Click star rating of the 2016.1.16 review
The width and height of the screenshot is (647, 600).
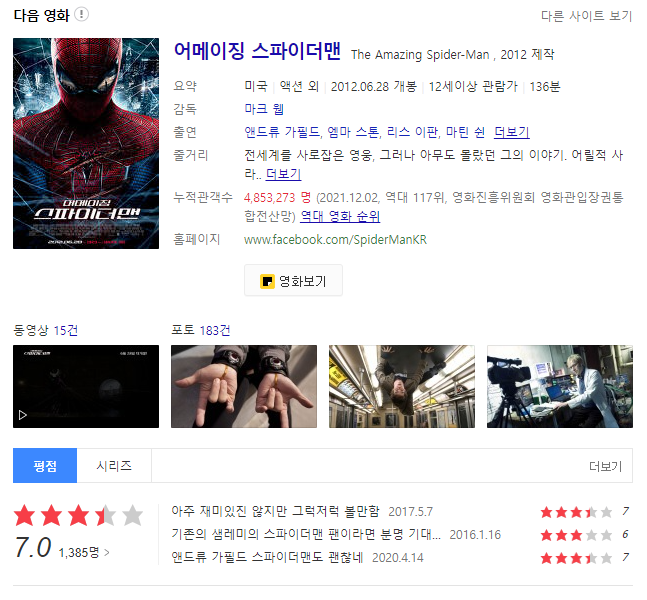pyautogui.click(x=576, y=535)
